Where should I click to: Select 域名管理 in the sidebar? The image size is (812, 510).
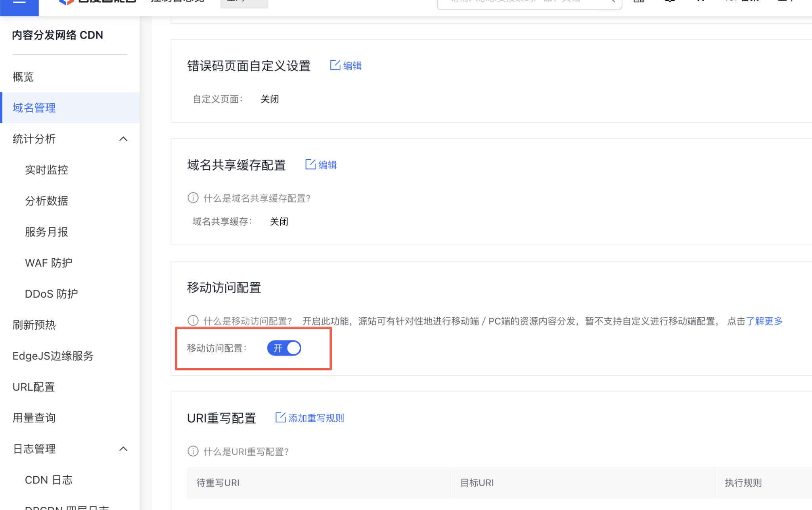coord(34,108)
